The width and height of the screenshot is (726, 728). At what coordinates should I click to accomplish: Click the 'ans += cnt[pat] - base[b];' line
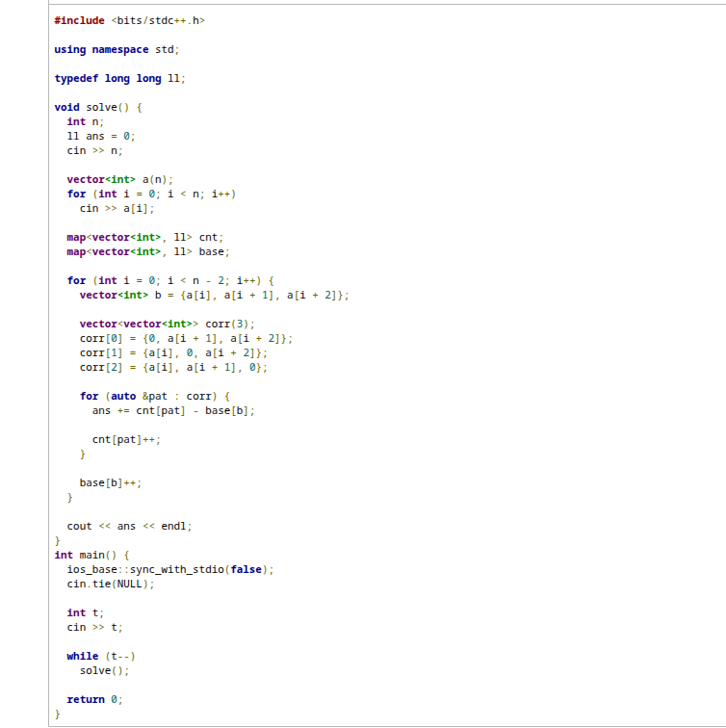173,410
